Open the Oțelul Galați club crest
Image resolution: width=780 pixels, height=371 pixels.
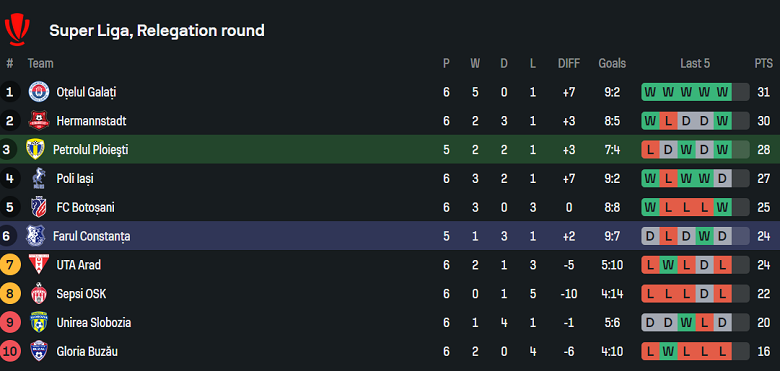39,92
